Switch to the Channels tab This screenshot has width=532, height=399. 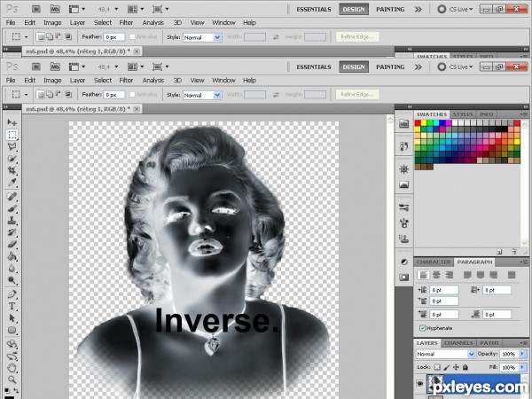tap(458, 343)
